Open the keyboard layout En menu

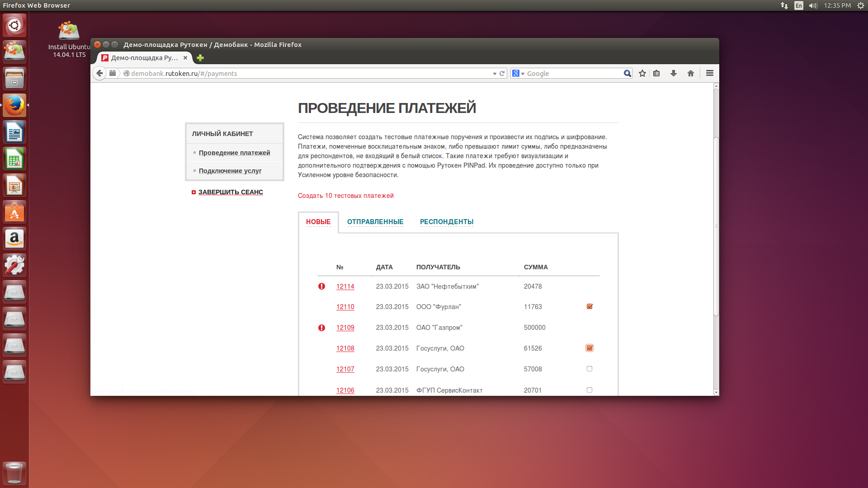(798, 5)
